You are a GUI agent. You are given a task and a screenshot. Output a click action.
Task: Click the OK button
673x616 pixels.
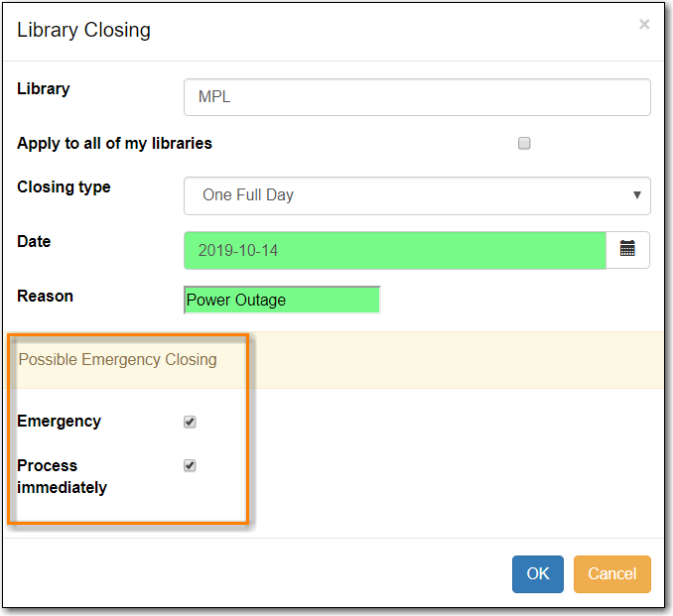pos(537,573)
